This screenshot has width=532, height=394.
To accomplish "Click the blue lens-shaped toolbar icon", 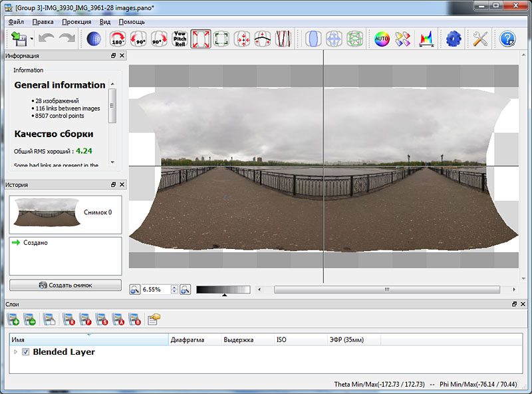I will [313, 39].
